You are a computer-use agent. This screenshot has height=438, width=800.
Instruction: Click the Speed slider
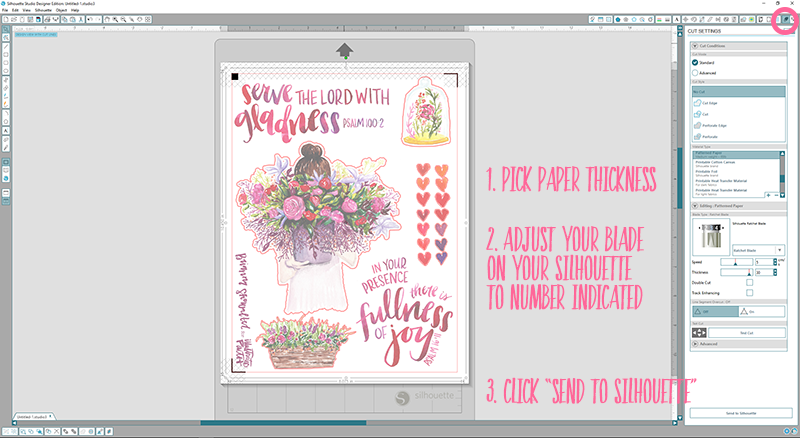(737, 262)
